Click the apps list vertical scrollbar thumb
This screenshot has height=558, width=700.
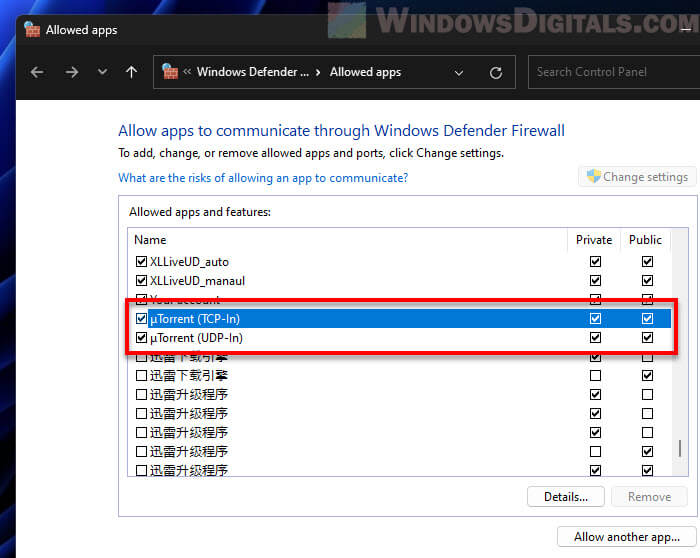click(x=679, y=448)
